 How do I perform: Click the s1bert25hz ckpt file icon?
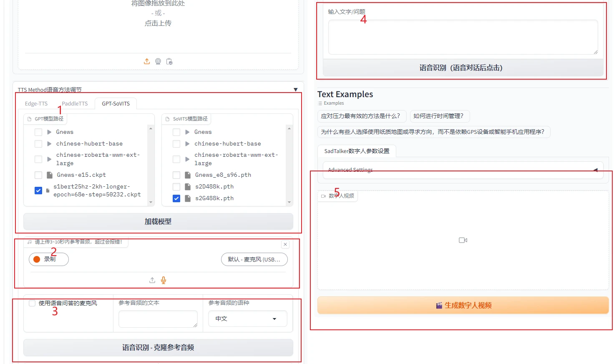pyautogui.click(x=48, y=191)
